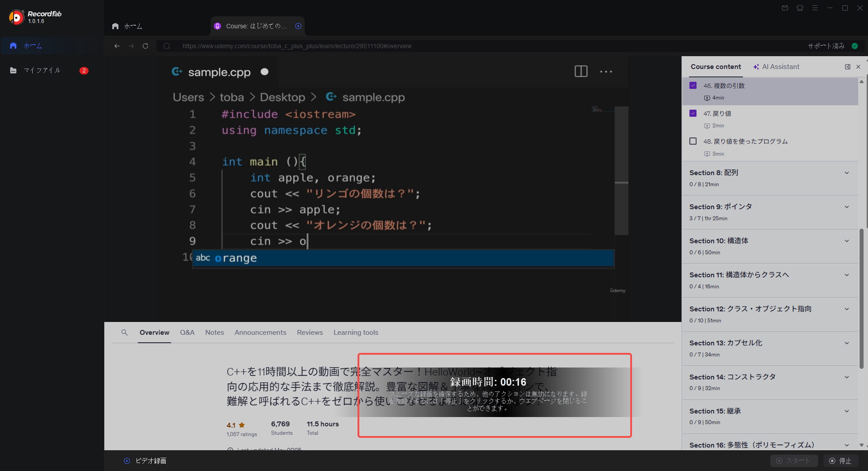This screenshot has height=471, width=868.
Task: Click the editor minimap scrollbar
Action: (621, 171)
